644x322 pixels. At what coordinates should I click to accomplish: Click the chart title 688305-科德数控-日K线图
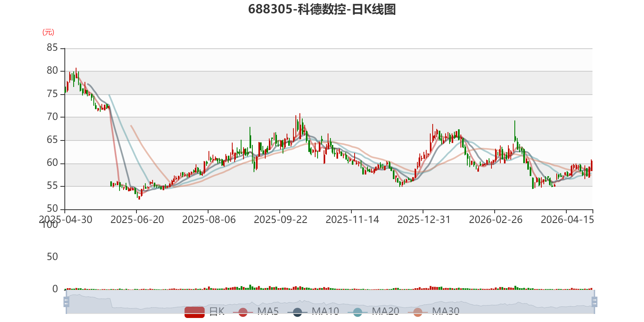pyautogui.click(x=322, y=9)
